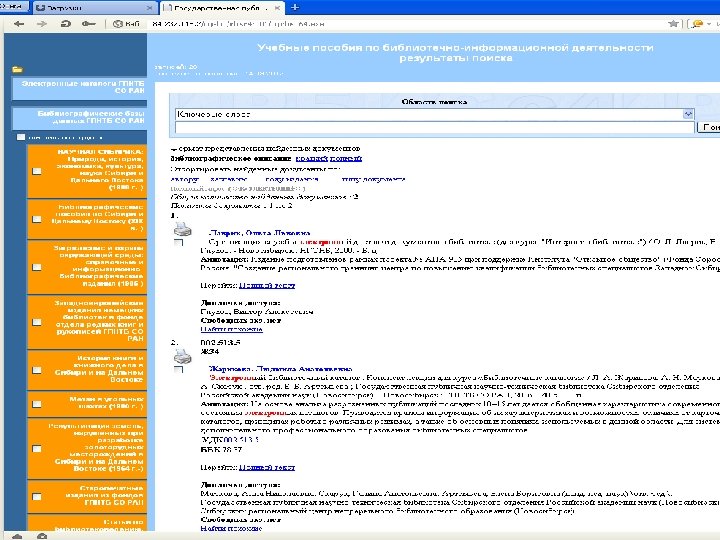The width and height of the screenshot is (720, 540).
Task: Switch to the 'Загрузки' tab
Action: [x=94, y=8]
